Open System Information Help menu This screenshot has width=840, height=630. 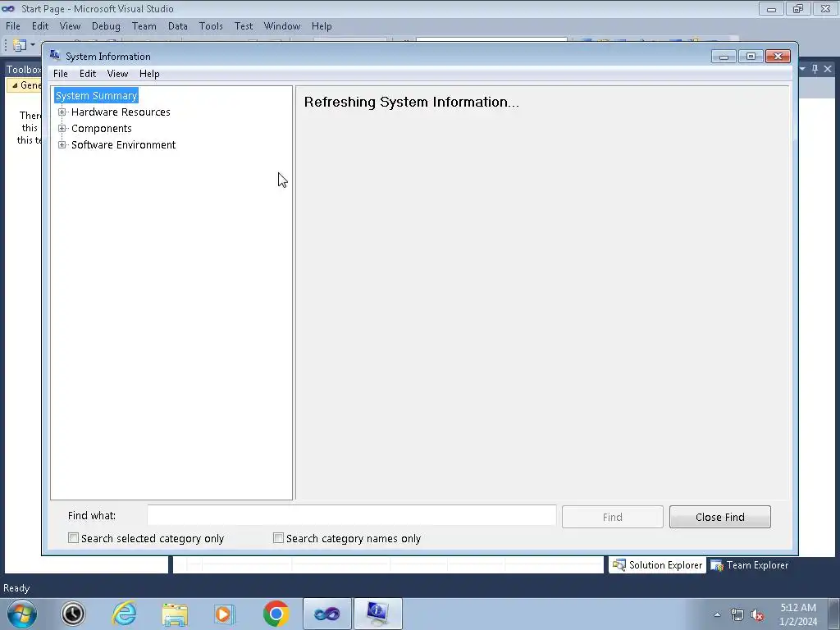pos(149,74)
